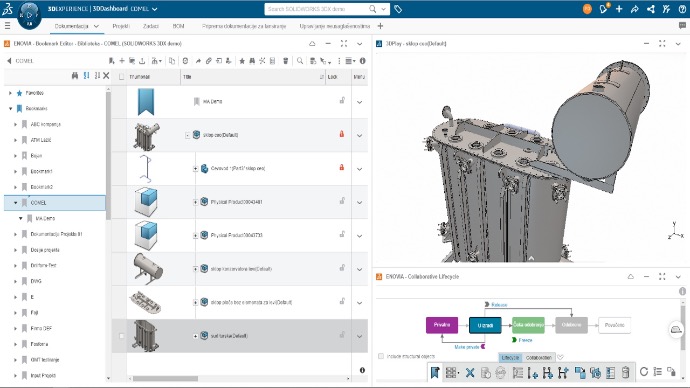Switch to BOM tab

(178, 26)
